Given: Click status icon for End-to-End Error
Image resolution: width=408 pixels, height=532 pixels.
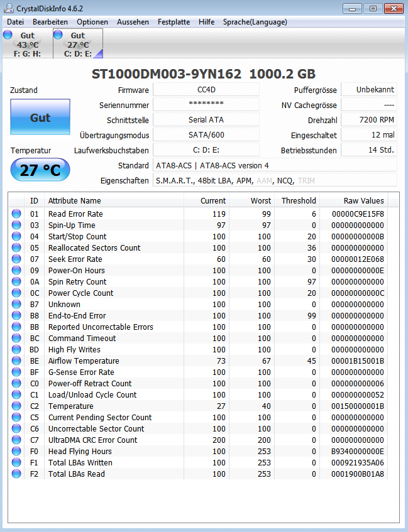Looking at the screenshot, I should click(x=16, y=315).
